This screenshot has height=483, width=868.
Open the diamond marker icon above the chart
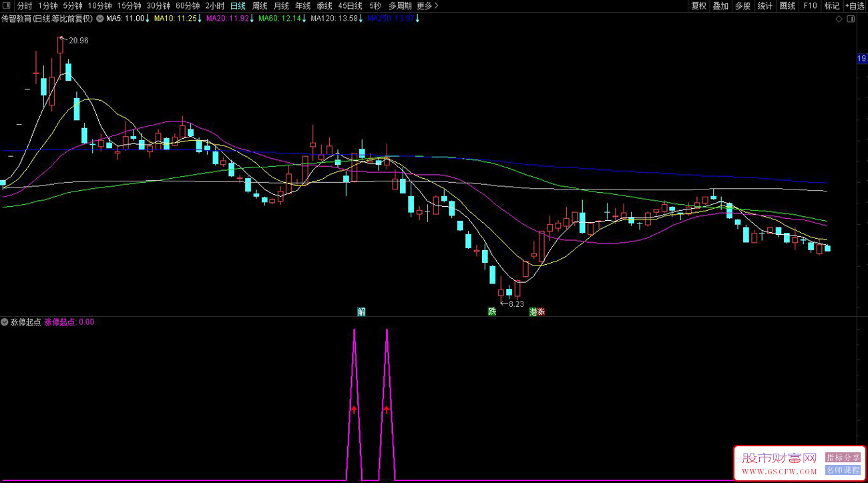839,19
